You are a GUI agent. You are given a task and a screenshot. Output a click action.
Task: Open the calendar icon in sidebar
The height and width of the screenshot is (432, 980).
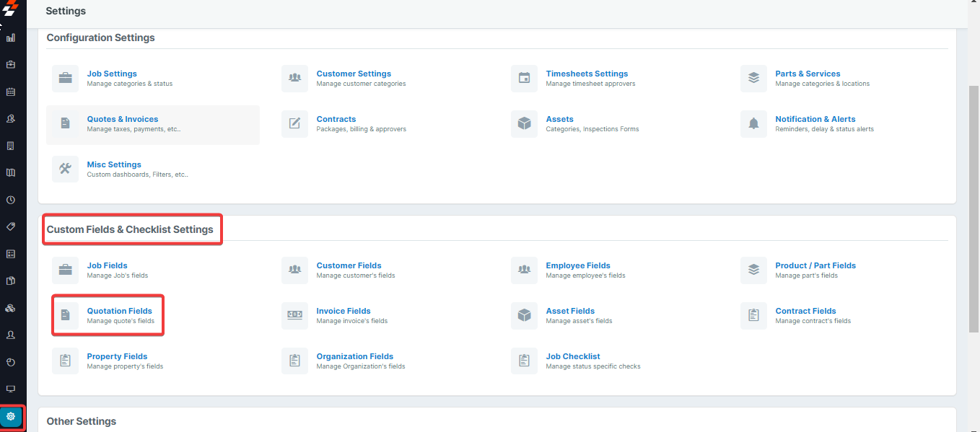click(11, 92)
